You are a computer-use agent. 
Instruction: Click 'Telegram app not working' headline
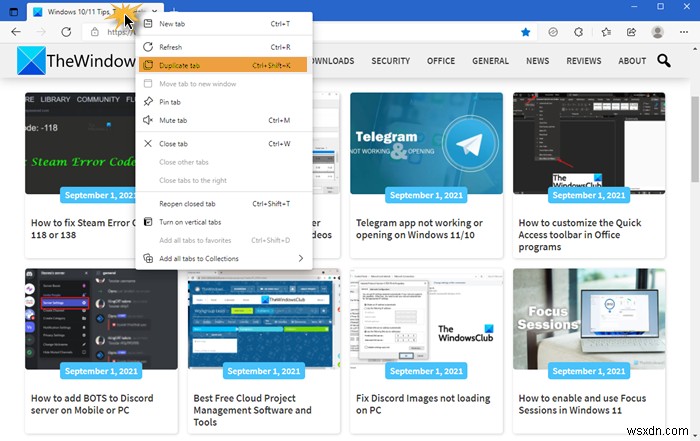coord(419,229)
